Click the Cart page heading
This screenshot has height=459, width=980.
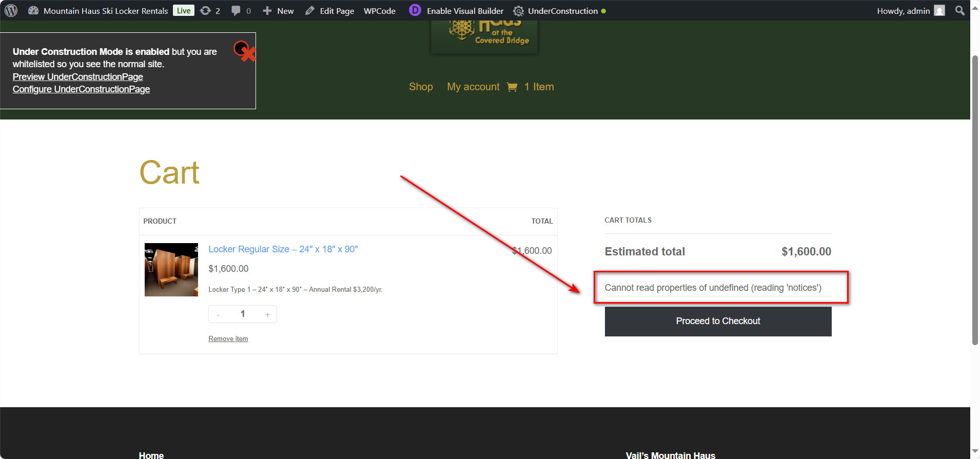[169, 172]
